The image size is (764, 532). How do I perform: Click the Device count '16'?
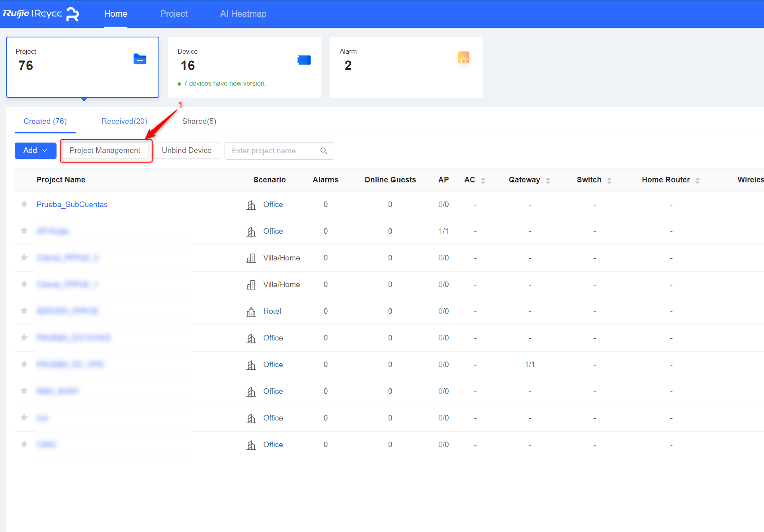pos(188,66)
